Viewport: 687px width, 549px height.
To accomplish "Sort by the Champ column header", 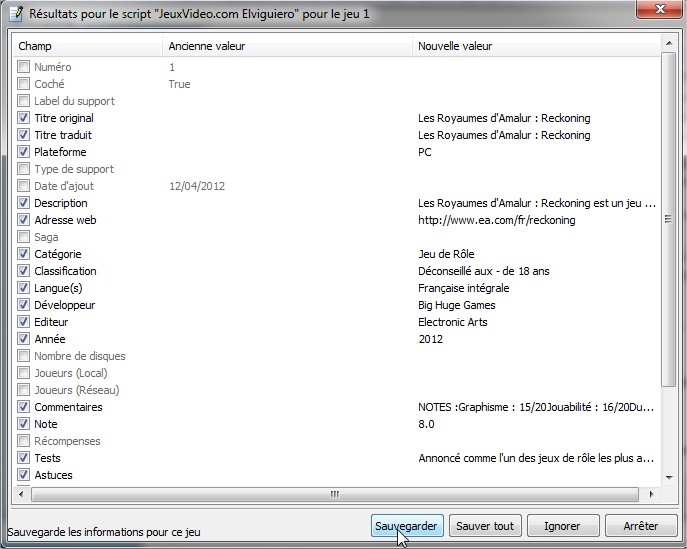I will [x=86, y=46].
